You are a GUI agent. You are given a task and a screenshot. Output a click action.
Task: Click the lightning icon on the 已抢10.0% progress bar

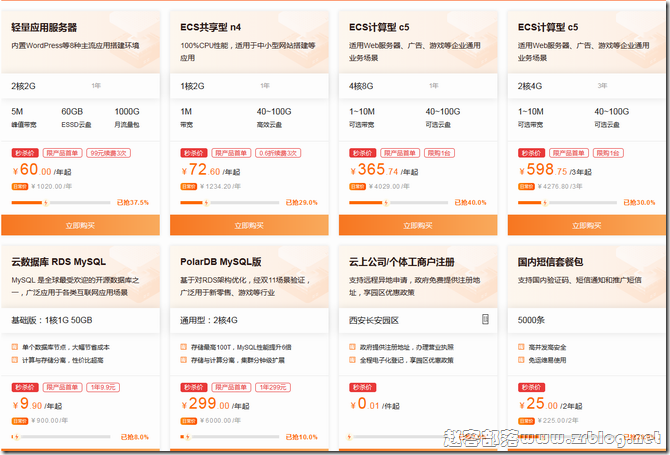coord(188,437)
